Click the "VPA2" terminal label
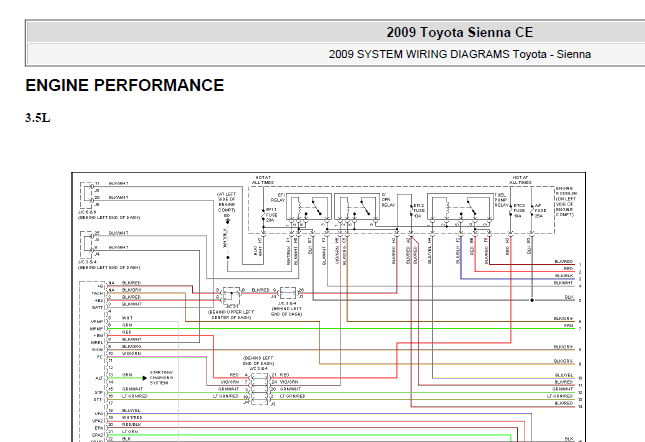The height and width of the screenshot is (442, 645). point(97,421)
